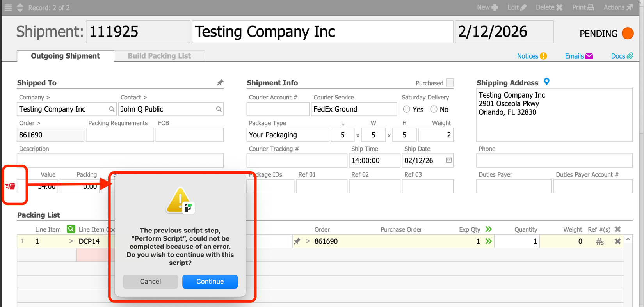Toggle the Purchased checkbox
Image resolution: width=644 pixels, height=307 pixels.
click(x=450, y=83)
